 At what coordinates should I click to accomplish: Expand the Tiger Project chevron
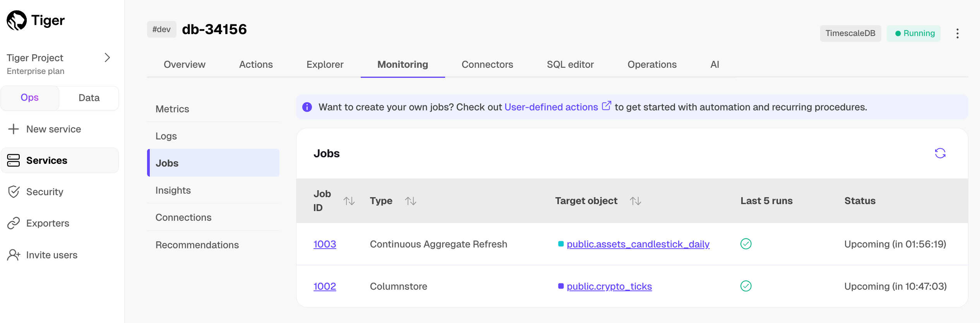(x=107, y=58)
